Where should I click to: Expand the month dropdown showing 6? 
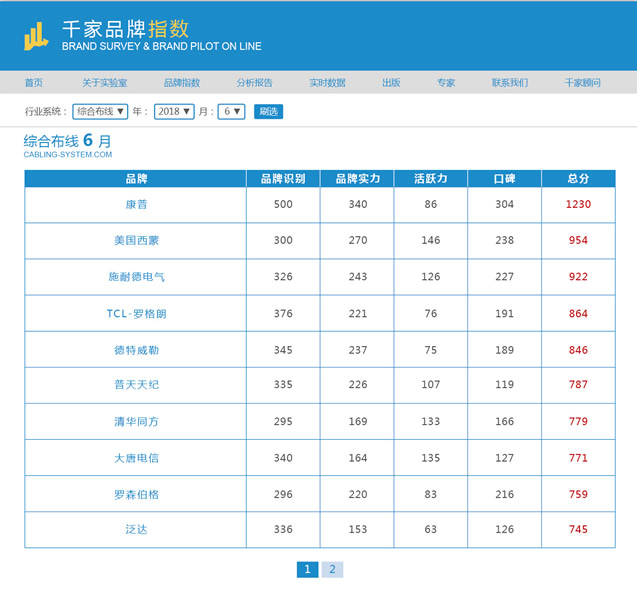point(232,112)
